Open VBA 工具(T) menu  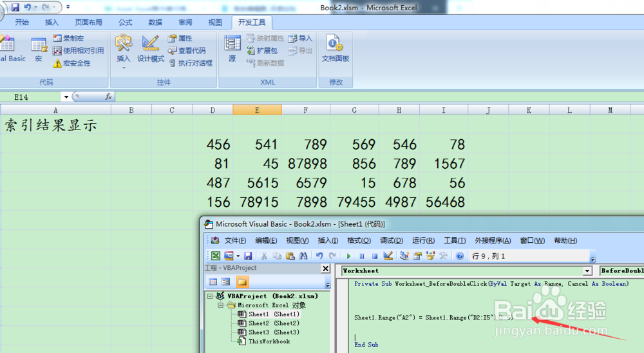[x=455, y=241]
